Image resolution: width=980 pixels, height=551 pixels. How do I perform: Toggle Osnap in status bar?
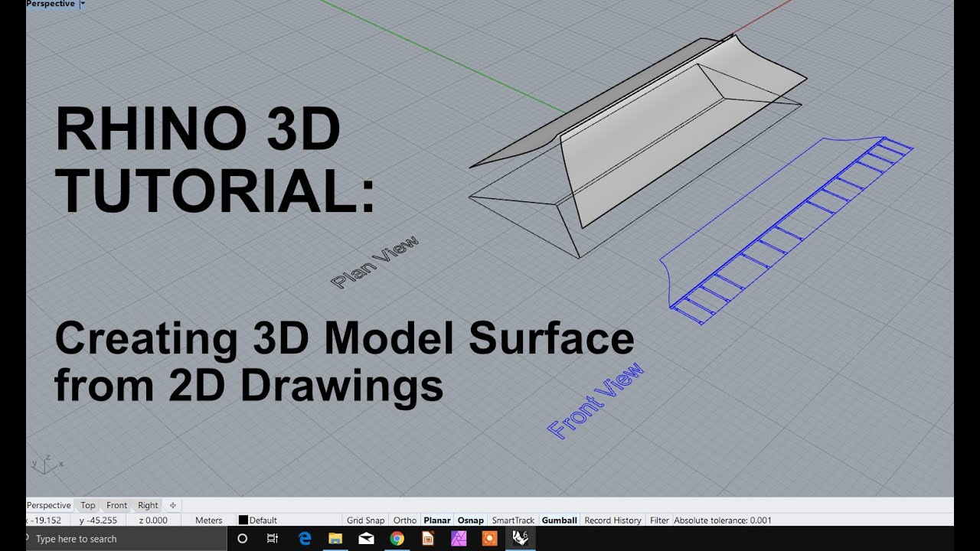click(x=471, y=520)
